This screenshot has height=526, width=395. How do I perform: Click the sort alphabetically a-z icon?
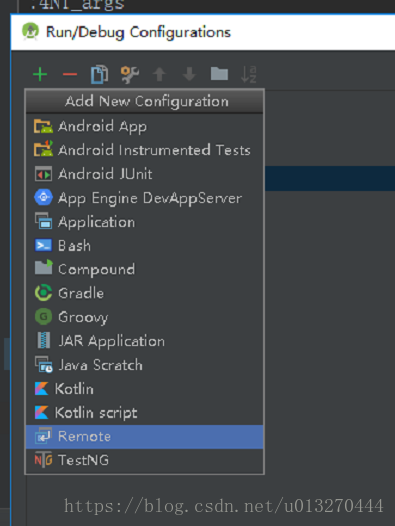tap(249, 74)
